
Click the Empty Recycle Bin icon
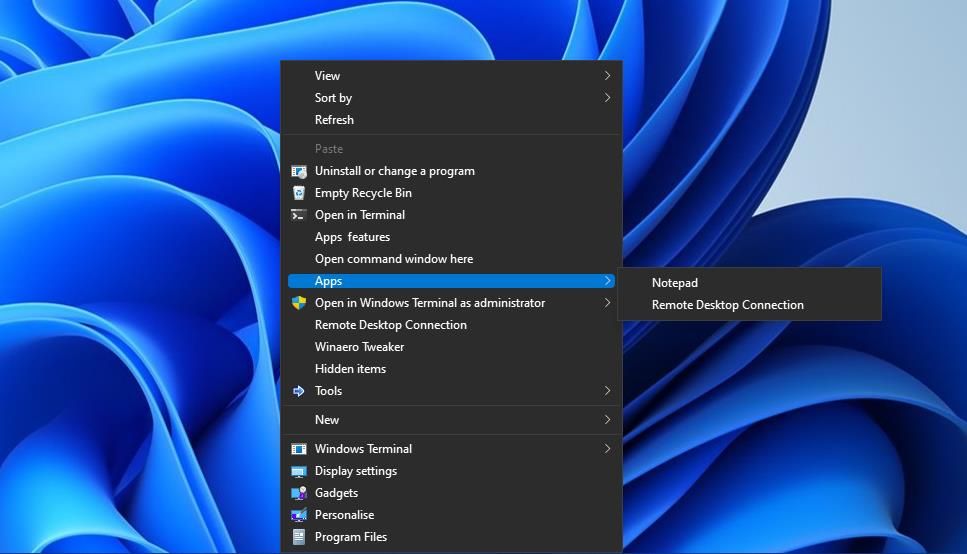pyautogui.click(x=298, y=193)
